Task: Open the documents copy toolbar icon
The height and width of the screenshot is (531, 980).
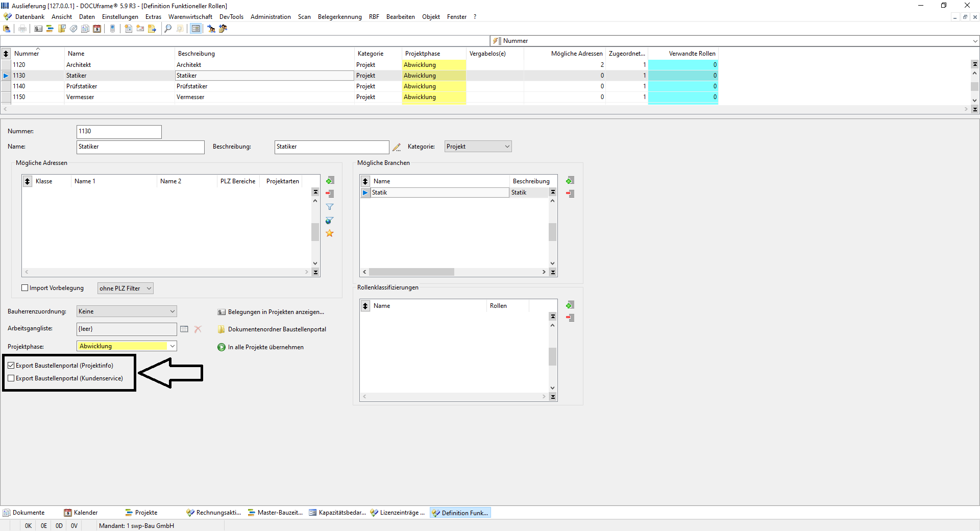Action: [x=85, y=29]
